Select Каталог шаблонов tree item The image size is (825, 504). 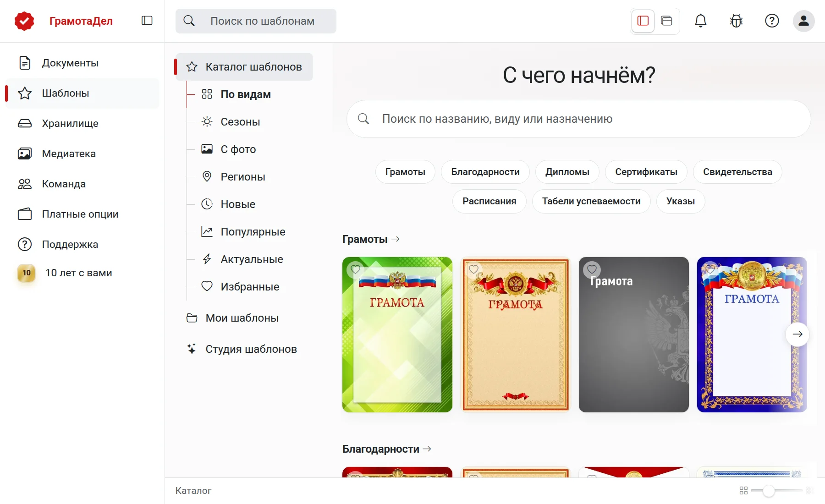pyautogui.click(x=244, y=67)
